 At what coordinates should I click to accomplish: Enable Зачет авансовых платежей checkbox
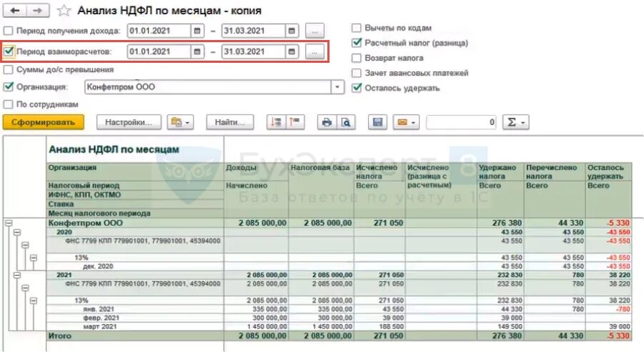357,73
